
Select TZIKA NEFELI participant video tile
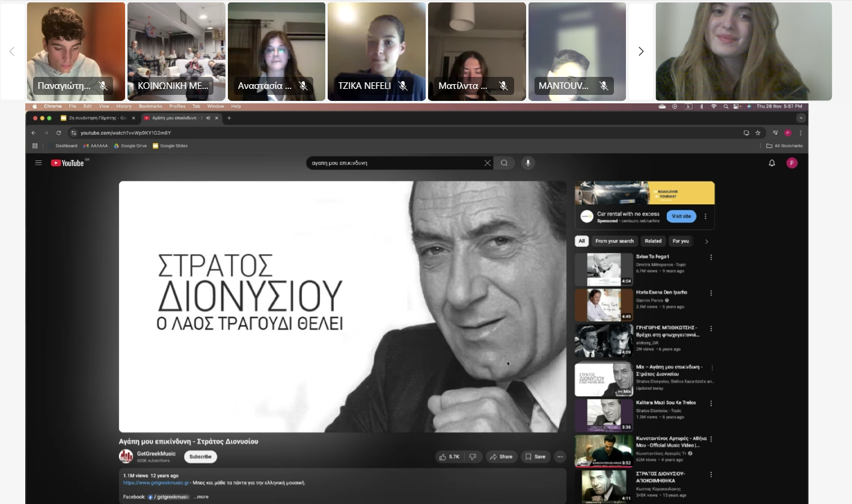coord(376,52)
